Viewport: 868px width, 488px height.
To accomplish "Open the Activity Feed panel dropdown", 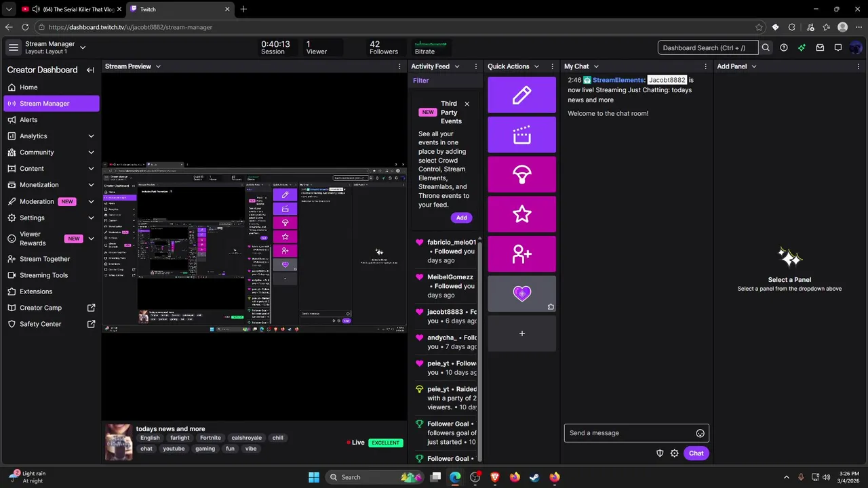I will 456,66.
